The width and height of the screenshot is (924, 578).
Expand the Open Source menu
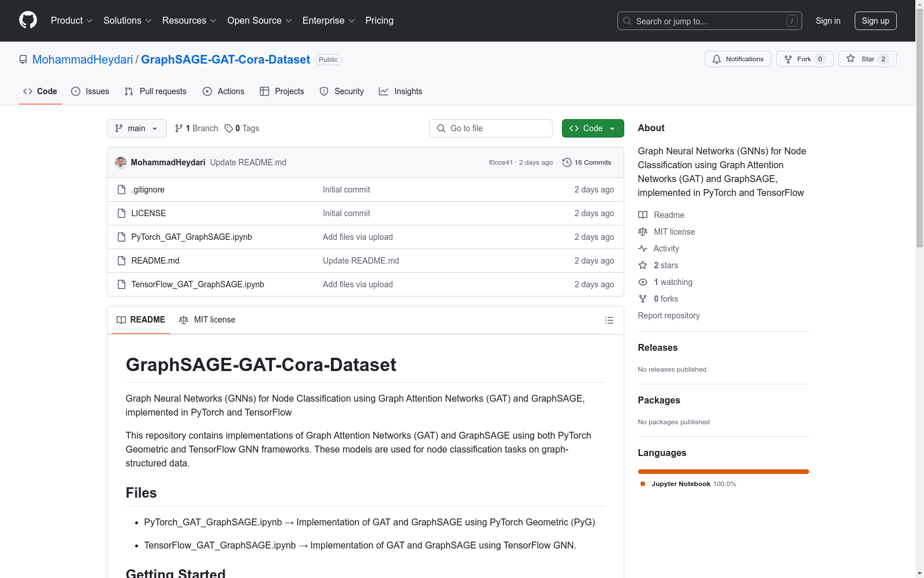pyautogui.click(x=260, y=21)
